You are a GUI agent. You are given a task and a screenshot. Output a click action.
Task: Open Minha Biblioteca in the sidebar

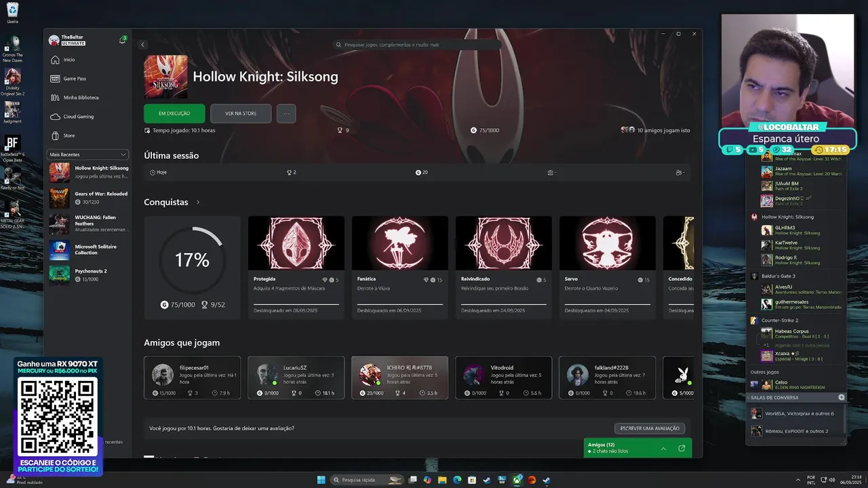(x=87, y=98)
